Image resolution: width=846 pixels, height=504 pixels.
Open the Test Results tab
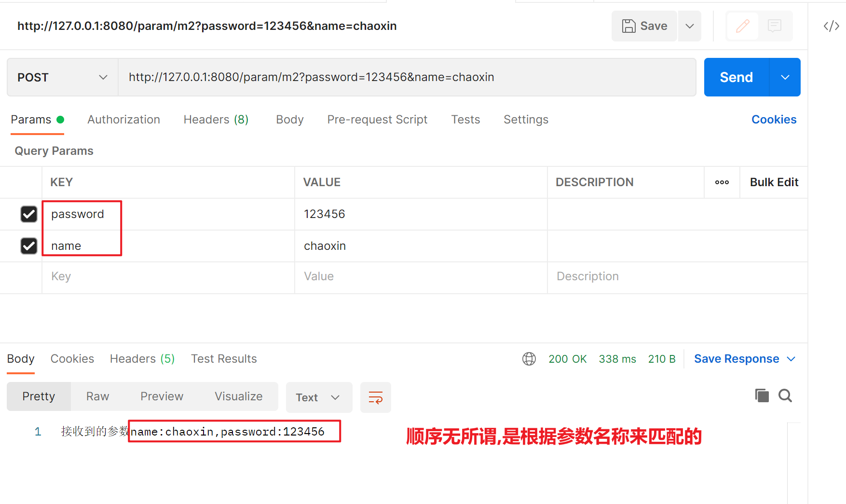click(224, 359)
